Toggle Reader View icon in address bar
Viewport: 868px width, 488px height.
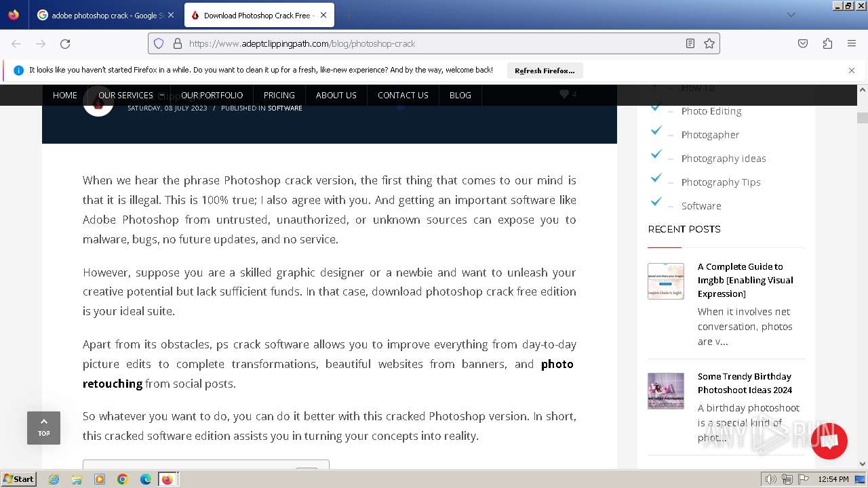coord(690,43)
